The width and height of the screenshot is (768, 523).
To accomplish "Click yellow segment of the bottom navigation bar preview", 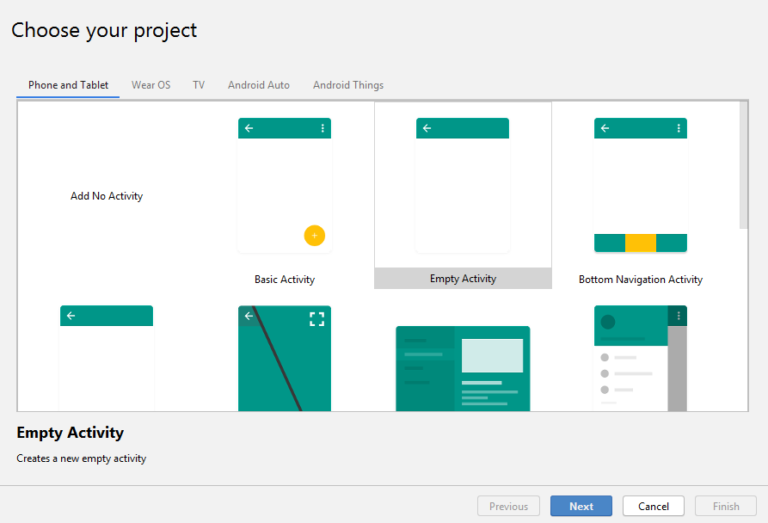I will tap(640, 243).
